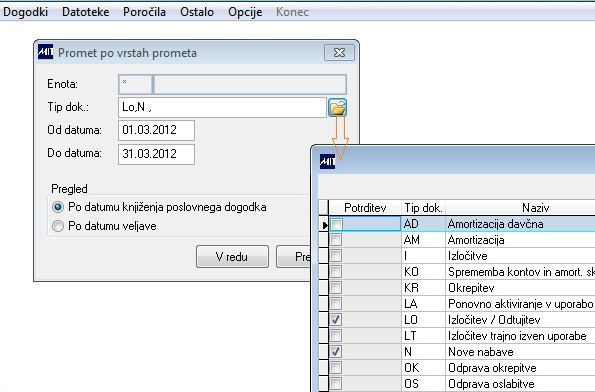Click the 'Amortizacija' name cell in AM row
The image size is (595, 392).
[x=521, y=240]
